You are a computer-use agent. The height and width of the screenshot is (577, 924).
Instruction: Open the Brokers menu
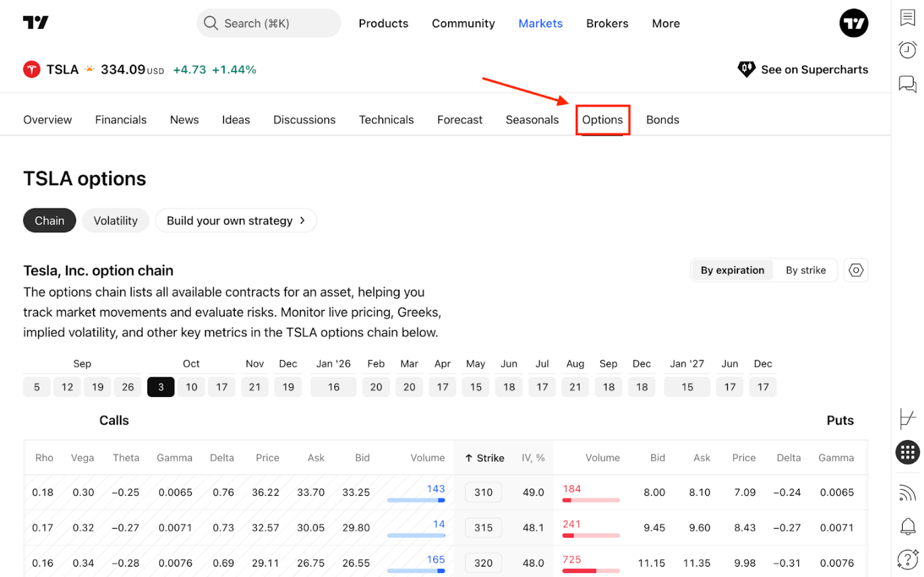(x=607, y=23)
